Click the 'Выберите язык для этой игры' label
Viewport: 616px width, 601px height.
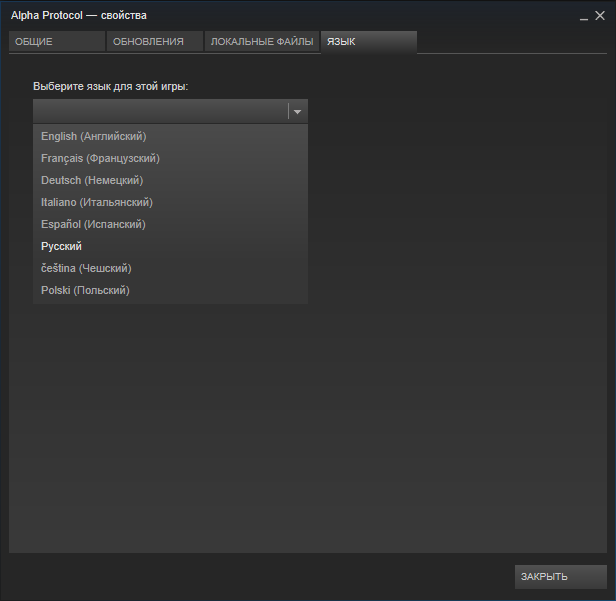[111, 86]
